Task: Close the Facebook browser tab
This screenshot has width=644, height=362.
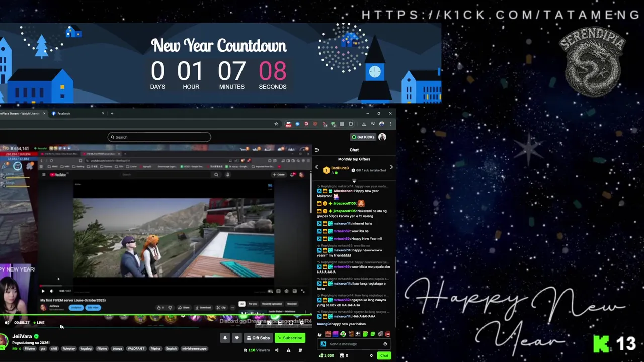Action: [103, 114]
